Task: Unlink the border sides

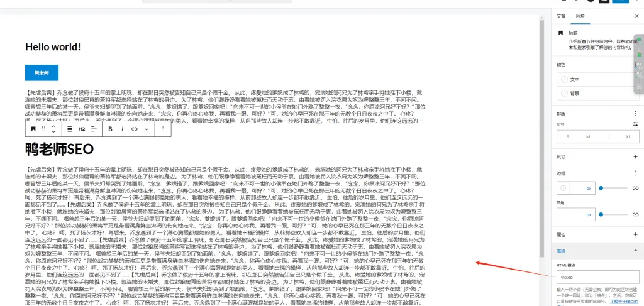Action: (x=636, y=189)
